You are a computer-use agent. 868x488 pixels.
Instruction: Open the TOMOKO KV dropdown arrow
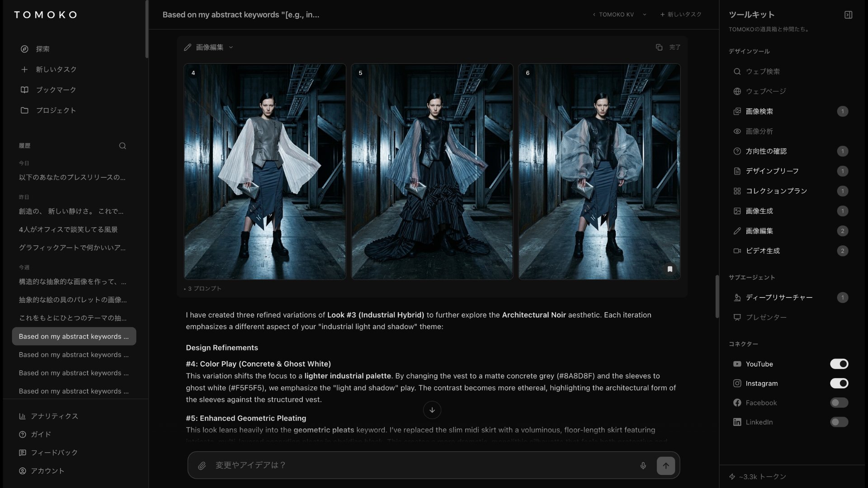point(644,14)
